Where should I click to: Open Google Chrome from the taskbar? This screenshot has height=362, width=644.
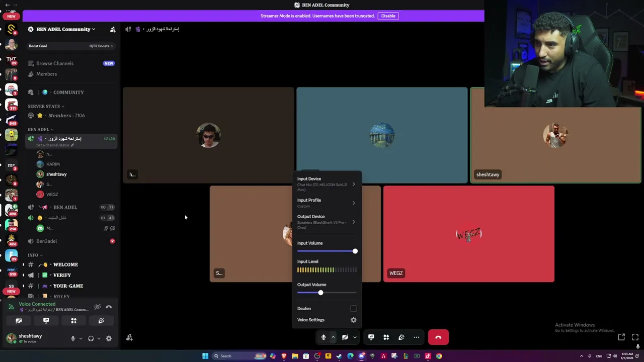click(439, 356)
